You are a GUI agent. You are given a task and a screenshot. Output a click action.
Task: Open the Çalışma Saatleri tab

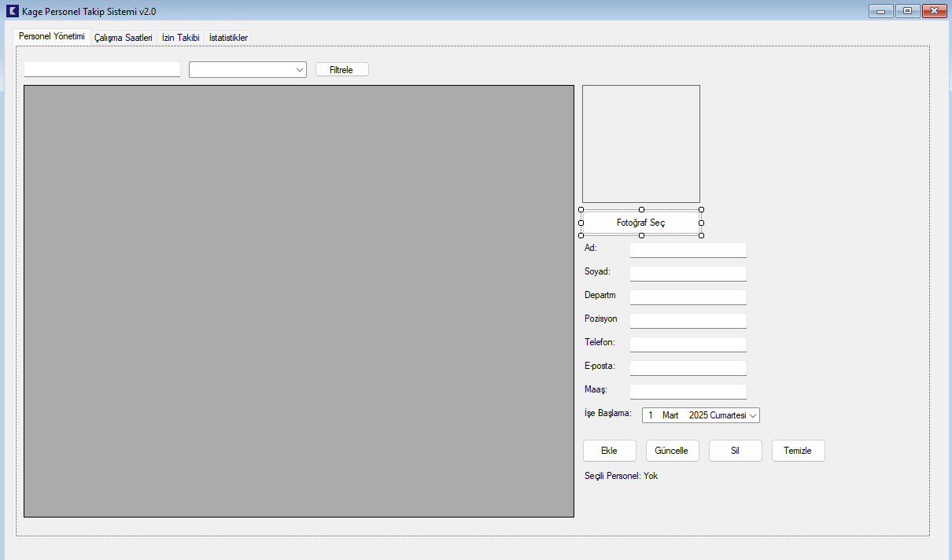pos(123,38)
